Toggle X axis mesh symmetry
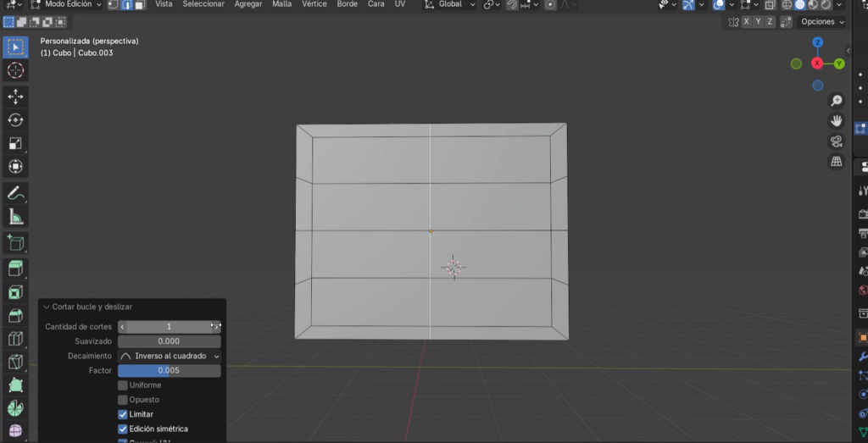868x443 pixels. 746,21
